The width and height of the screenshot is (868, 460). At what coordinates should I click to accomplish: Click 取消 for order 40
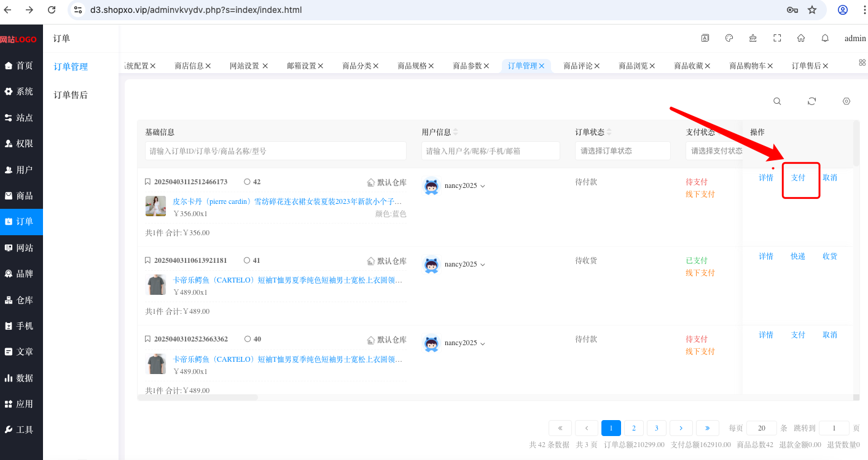click(830, 335)
